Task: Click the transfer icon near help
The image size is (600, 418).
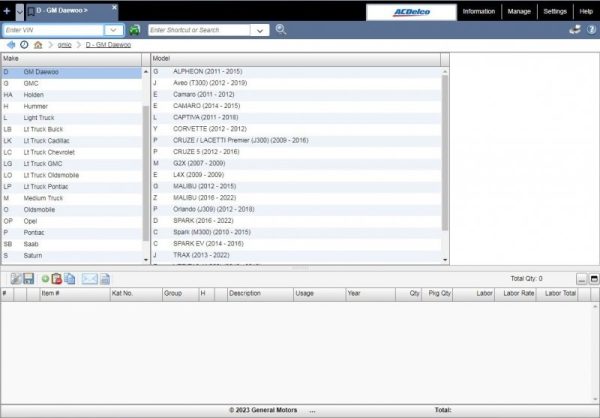Action: pos(575,29)
